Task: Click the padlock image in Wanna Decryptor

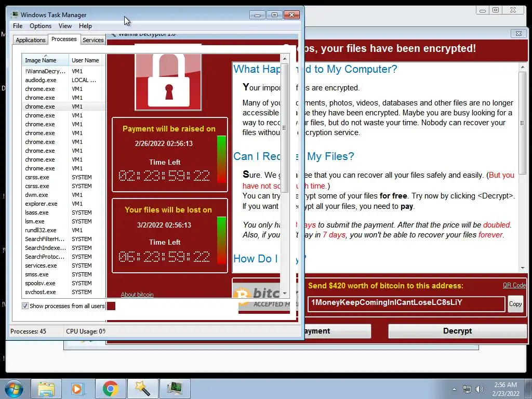Action: (x=168, y=83)
